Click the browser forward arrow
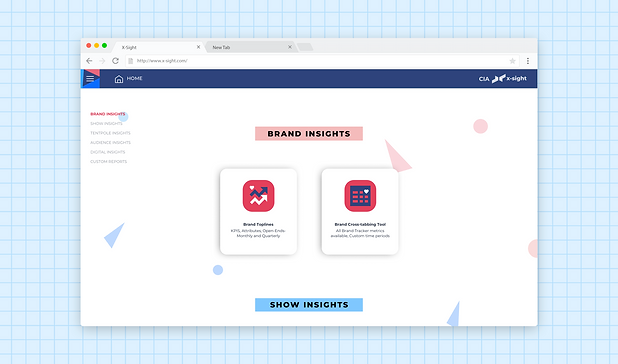This screenshot has width=618, height=364. [x=102, y=61]
